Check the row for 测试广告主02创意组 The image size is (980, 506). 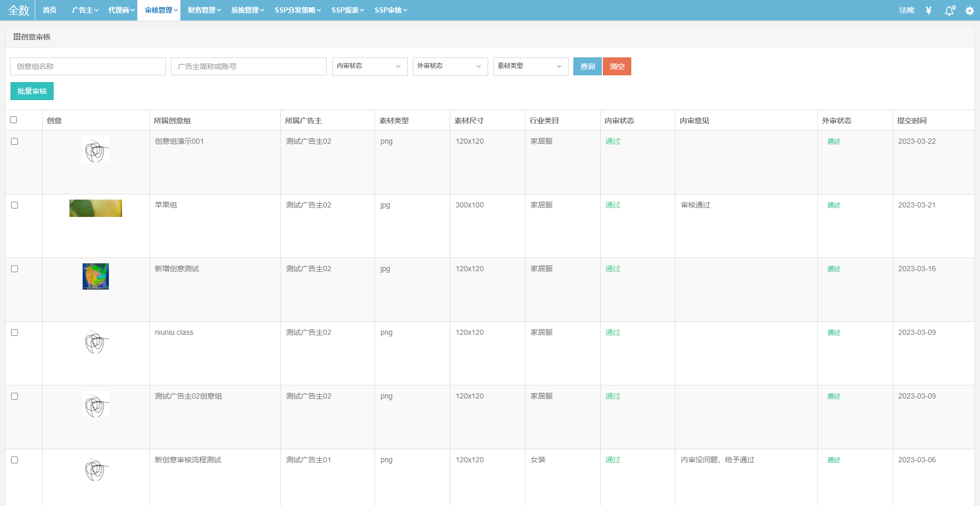click(x=15, y=396)
